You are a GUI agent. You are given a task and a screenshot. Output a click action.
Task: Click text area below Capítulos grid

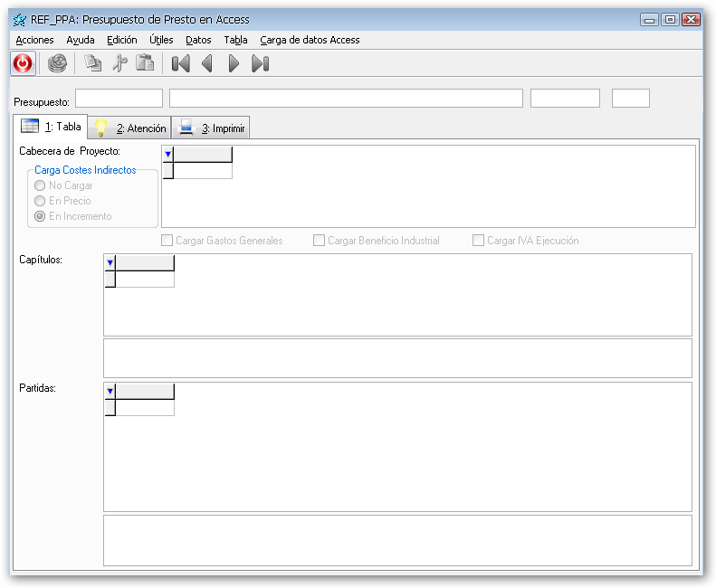(397, 358)
